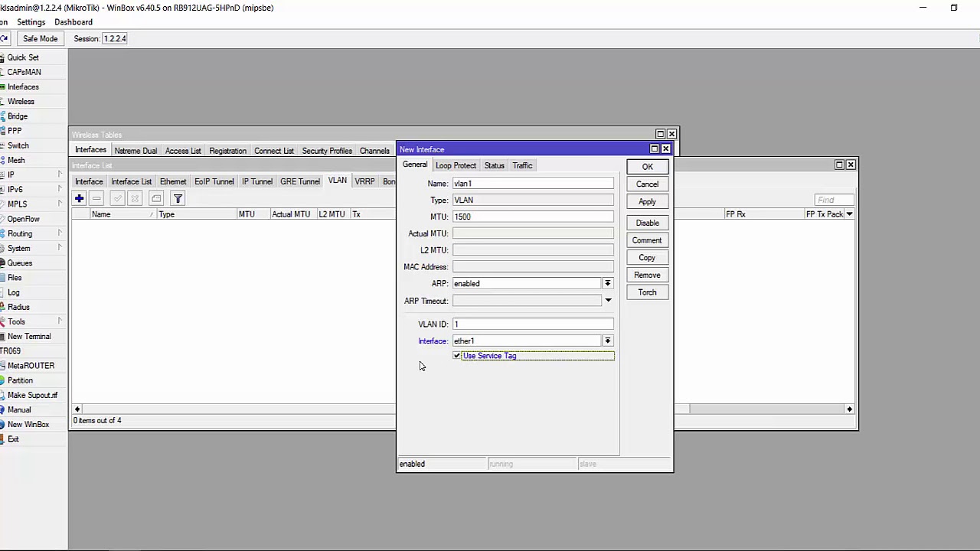
Task: Open the column selector dropdown at table right
Action: point(849,214)
